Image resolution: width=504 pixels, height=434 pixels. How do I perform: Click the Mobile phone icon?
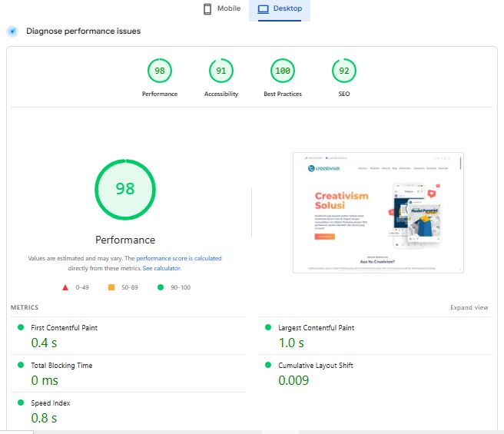pos(207,9)
